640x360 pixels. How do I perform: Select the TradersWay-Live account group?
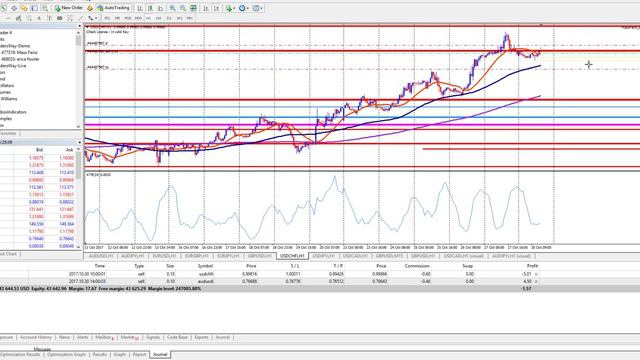tap(13, 65)
